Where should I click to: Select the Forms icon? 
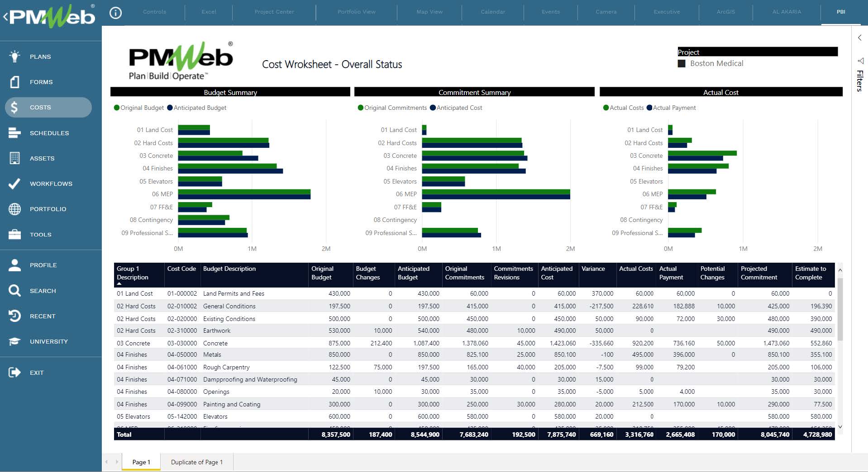click(x=15, y=82)
